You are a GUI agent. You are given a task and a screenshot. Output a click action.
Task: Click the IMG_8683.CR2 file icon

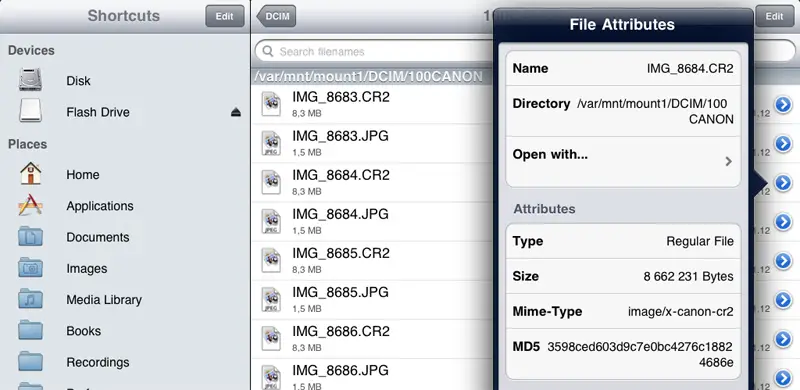click(271, 104)
